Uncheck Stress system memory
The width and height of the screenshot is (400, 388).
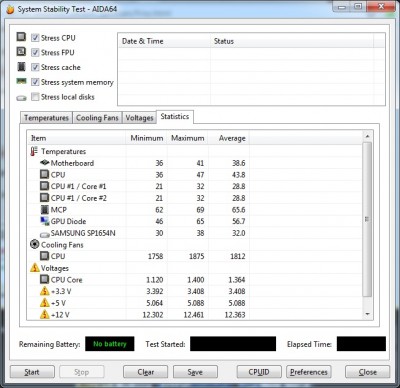click(x=35, y=82)
